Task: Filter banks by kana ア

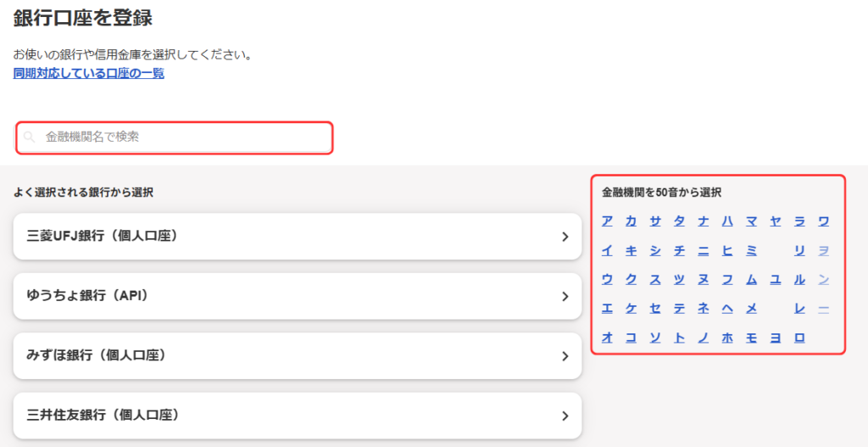Action: [607, 221]
